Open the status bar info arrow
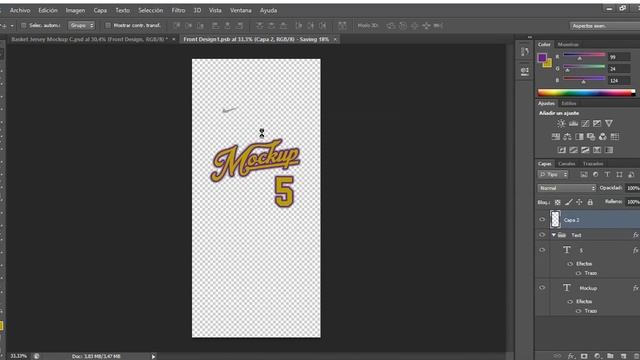Screen dimensions: 640x360 point(153,356)
